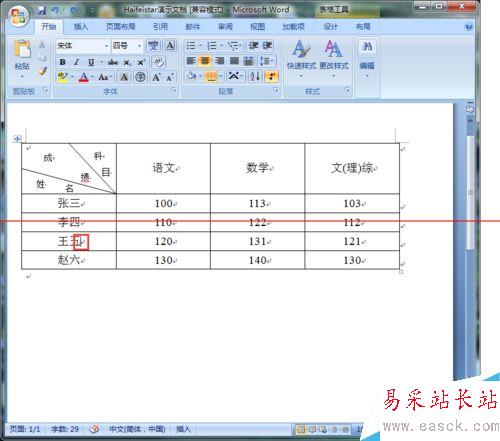
Task: Toggle underline formatting
Action: (x=91, y=62)
